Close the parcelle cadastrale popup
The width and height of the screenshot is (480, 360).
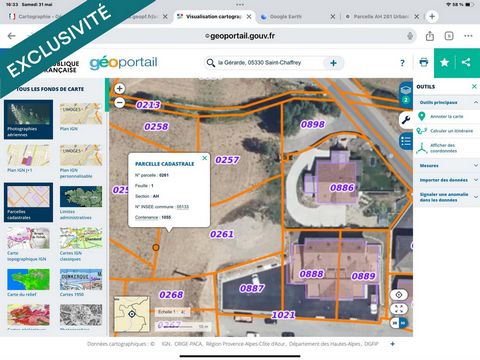click(205, 158)
